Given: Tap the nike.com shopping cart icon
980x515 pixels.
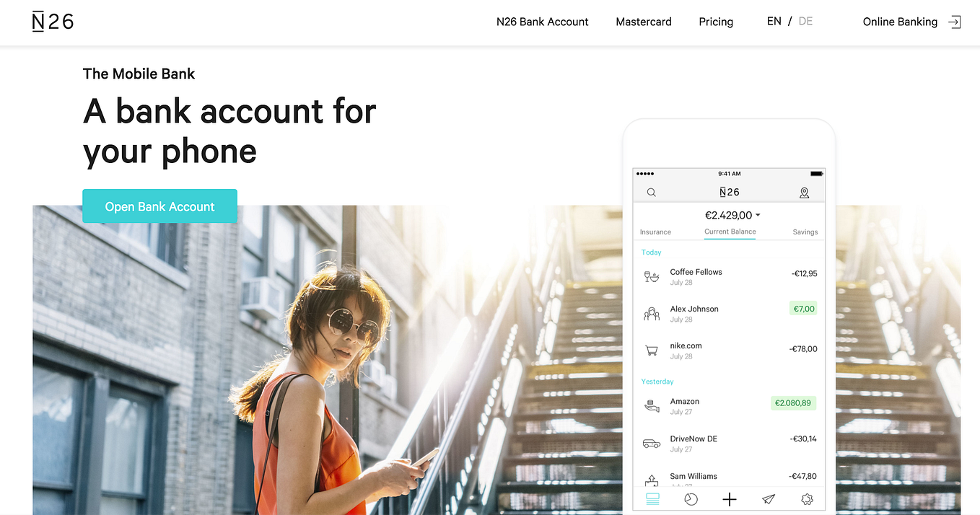Looking at the screenshot, I should 652,351.
